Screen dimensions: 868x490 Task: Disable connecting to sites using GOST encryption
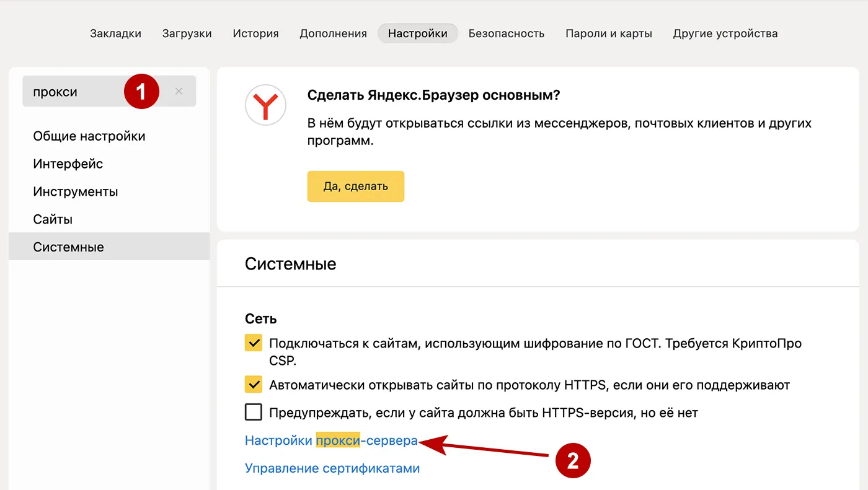pyautogui.click(x=253, y=341)
